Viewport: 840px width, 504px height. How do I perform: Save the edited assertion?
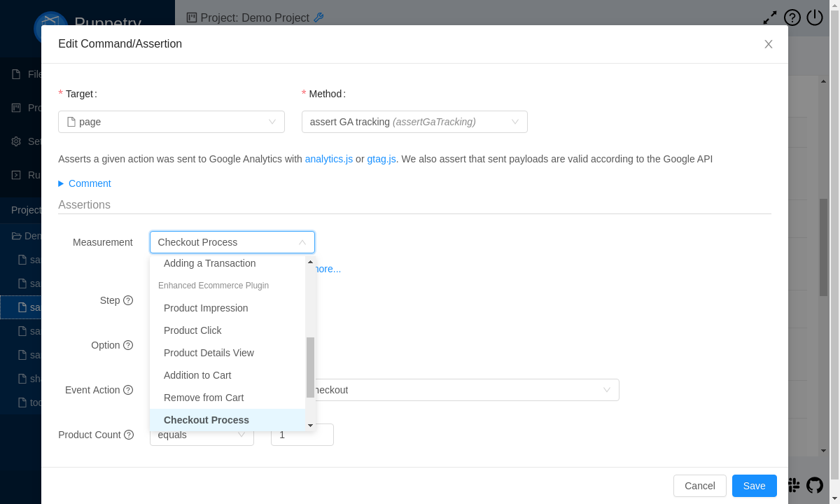(x=754, y=485)
